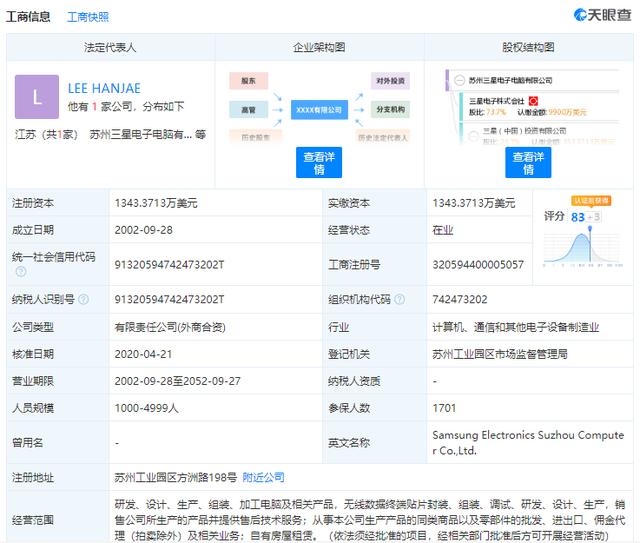The height and width of the screenshot is (543, 640).
Task: Select 苏州工业园区市场监督管理局 registration authority
Action: pos(500,354)
